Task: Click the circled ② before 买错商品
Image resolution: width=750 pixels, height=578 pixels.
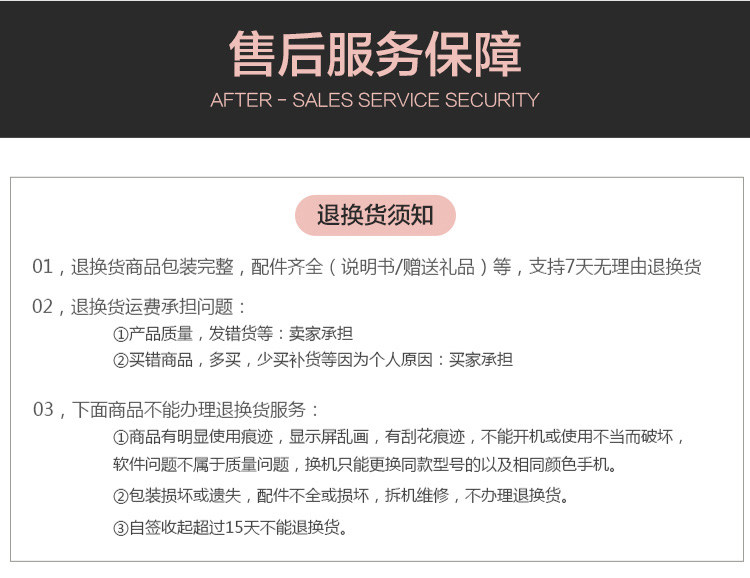Action: [x=121, y=360]
